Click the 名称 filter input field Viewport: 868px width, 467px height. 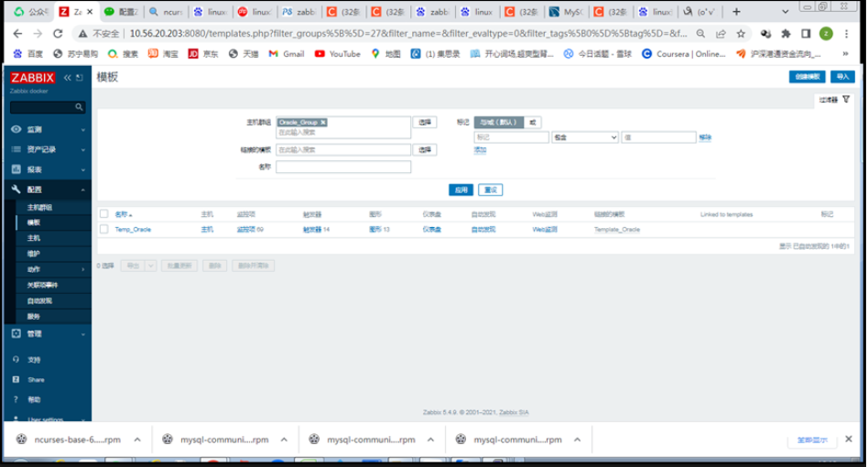coord(343,167)
